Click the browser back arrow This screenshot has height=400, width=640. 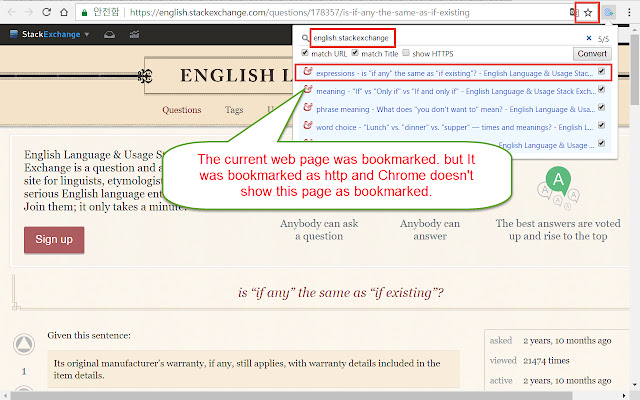(x=11, y=12)
